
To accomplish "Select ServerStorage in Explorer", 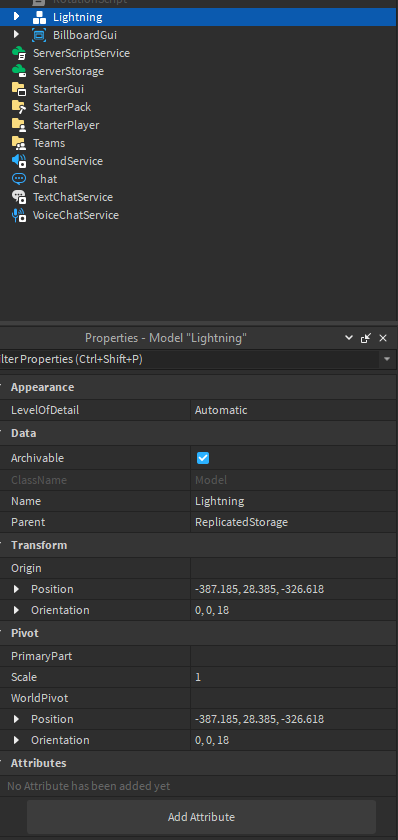I will pos(69,71).
